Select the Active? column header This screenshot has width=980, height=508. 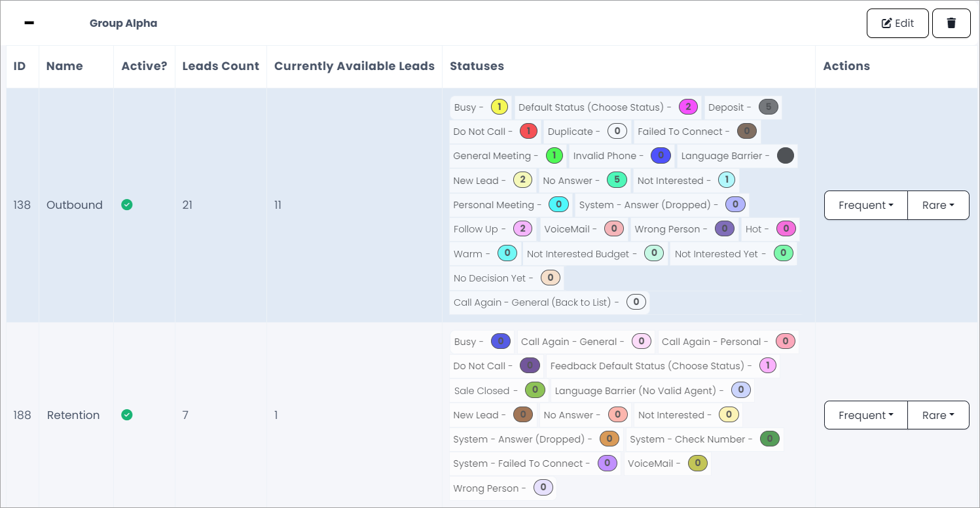[144, 66]
